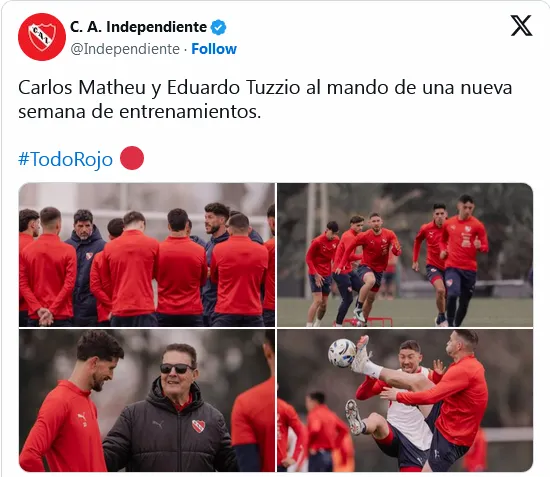
Task: Click the Independiente crest on black jacket
Action: tap(199, 426)
